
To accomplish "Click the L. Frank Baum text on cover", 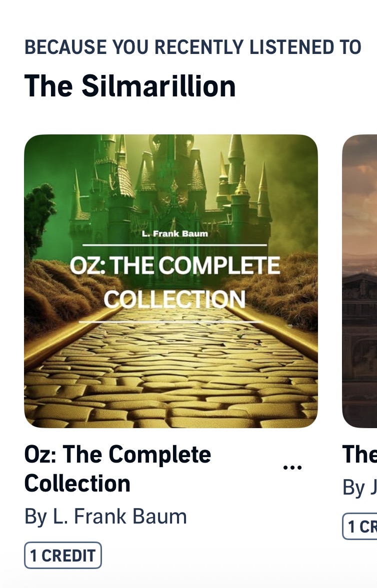I will pyautogui.click(x=174, y=234).
